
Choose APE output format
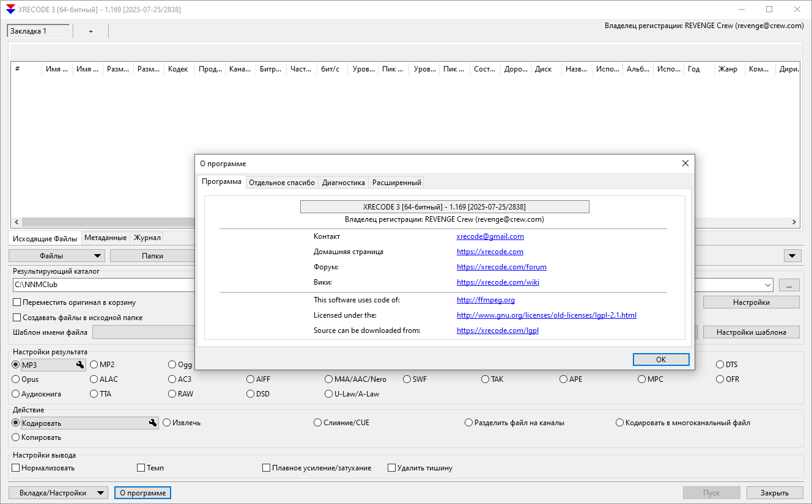(564, 379)
